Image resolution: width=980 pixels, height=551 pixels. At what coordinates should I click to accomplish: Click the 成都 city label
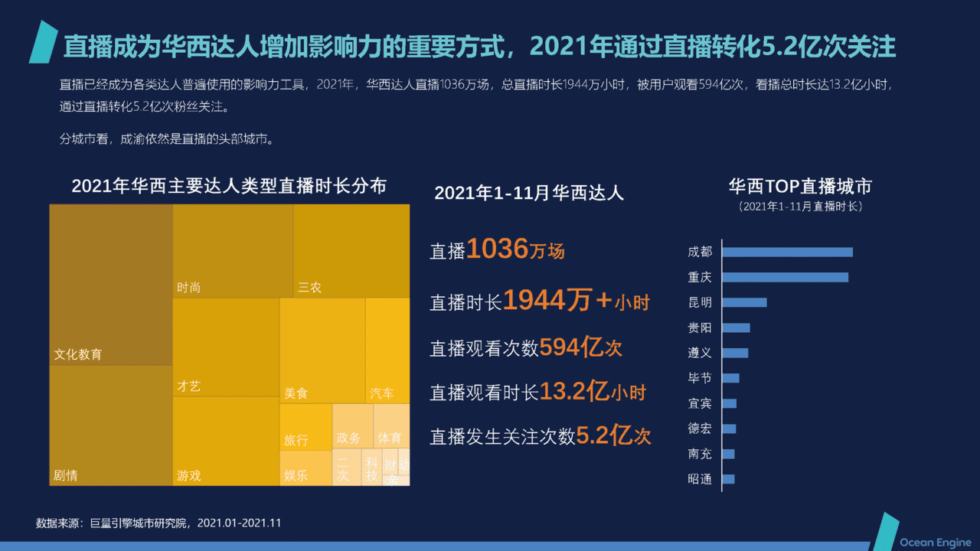(700, 252)
